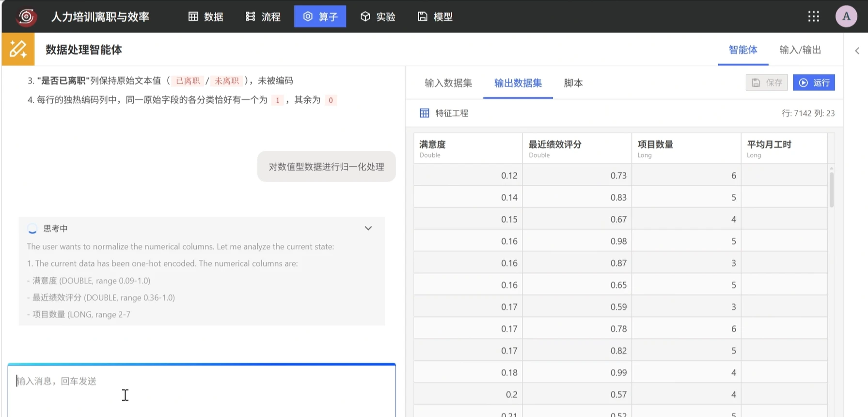Click the 运行 button

click(814, 82)
